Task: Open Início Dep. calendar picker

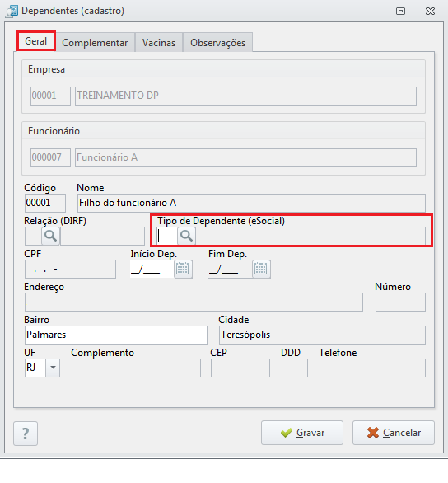Action: (x=183, y=269)
